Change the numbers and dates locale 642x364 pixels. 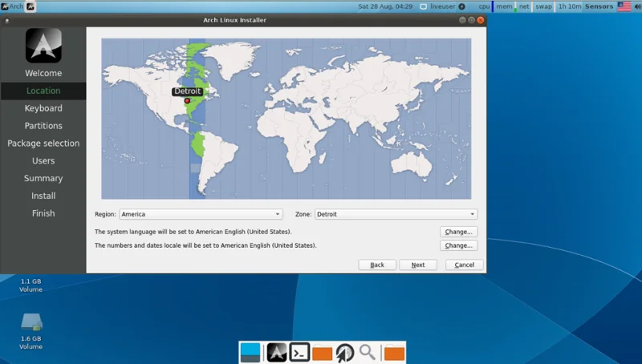coord(458,245)
